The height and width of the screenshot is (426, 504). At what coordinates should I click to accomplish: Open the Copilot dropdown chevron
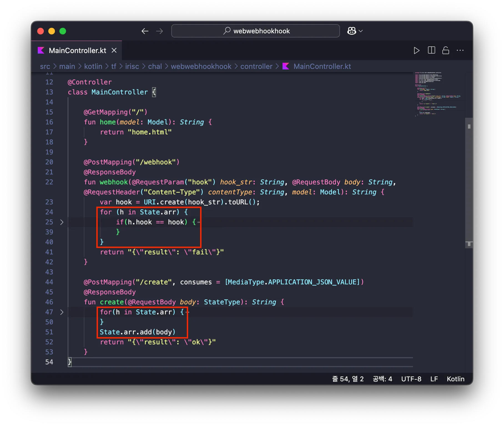coord(361,31)
